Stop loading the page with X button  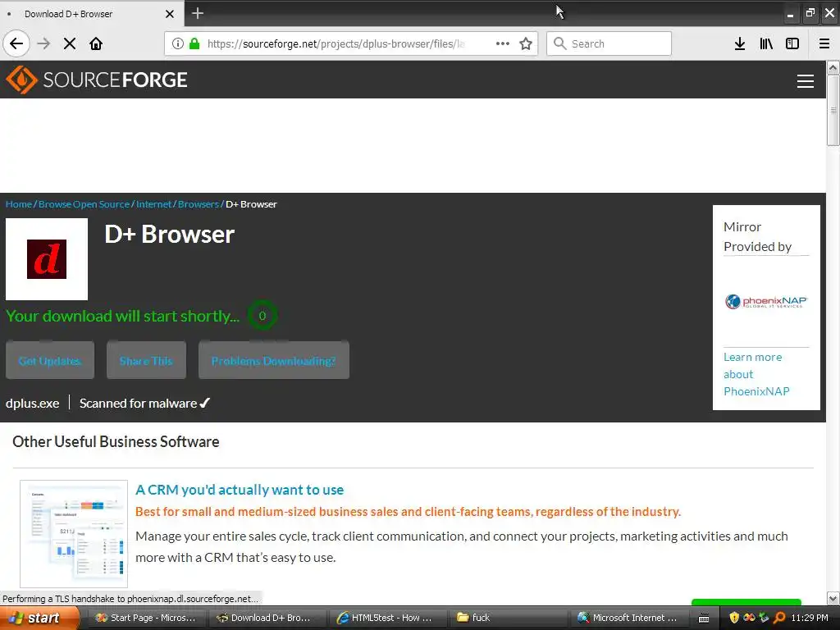(x=70, y=43)
